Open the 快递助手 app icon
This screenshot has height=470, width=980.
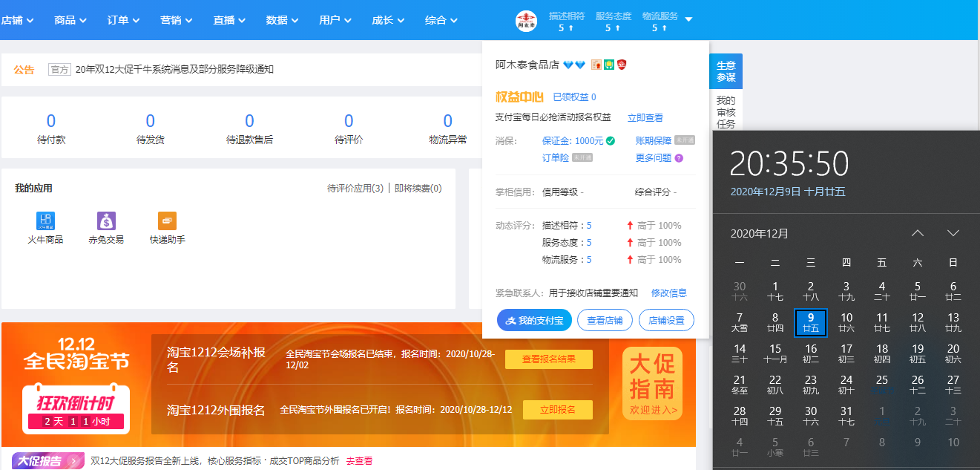point(167,221)
